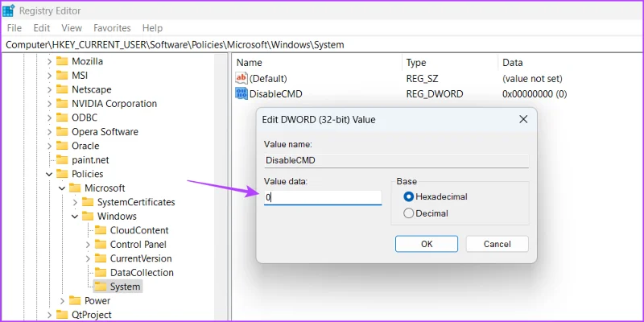
Task: Click the tree pane vertical scrollbar
Action: 221,187
